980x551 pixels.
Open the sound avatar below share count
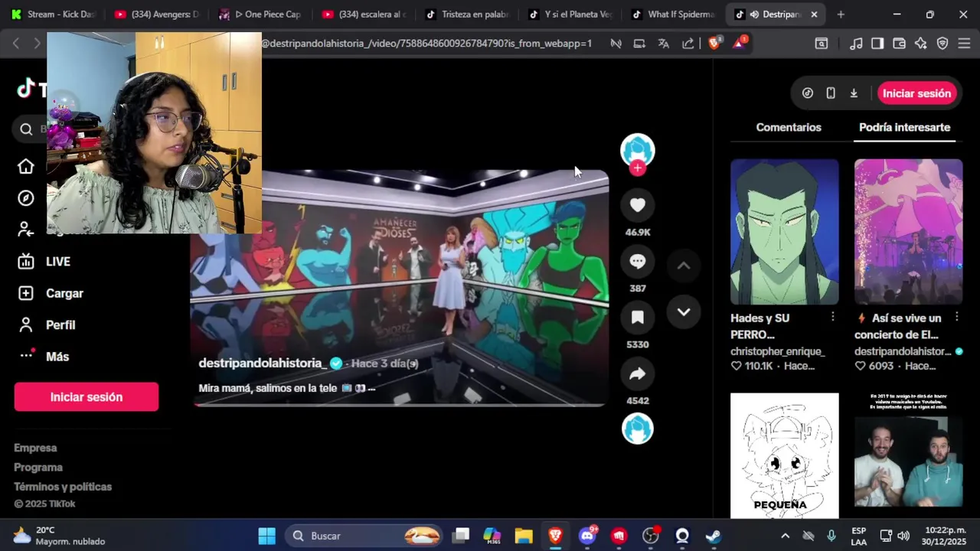[x=638, y=429]
